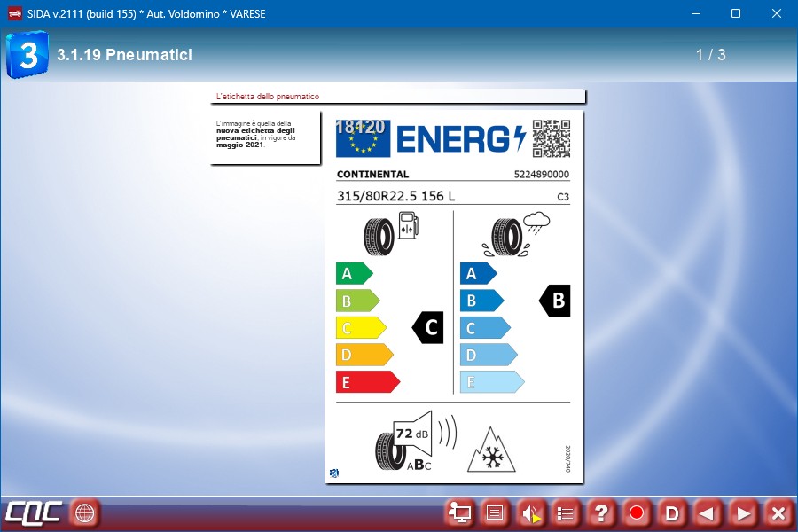Click the globe language icon

click(x=85, y=512)
